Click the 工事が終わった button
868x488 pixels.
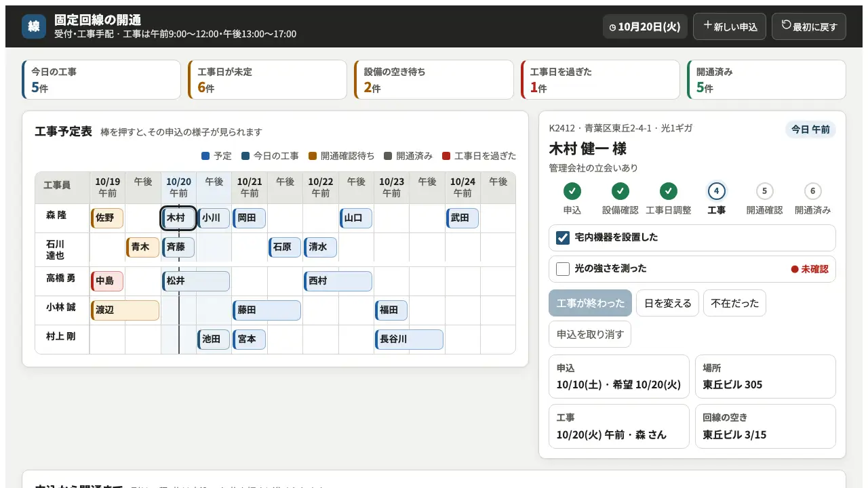(x=591, y=303)
